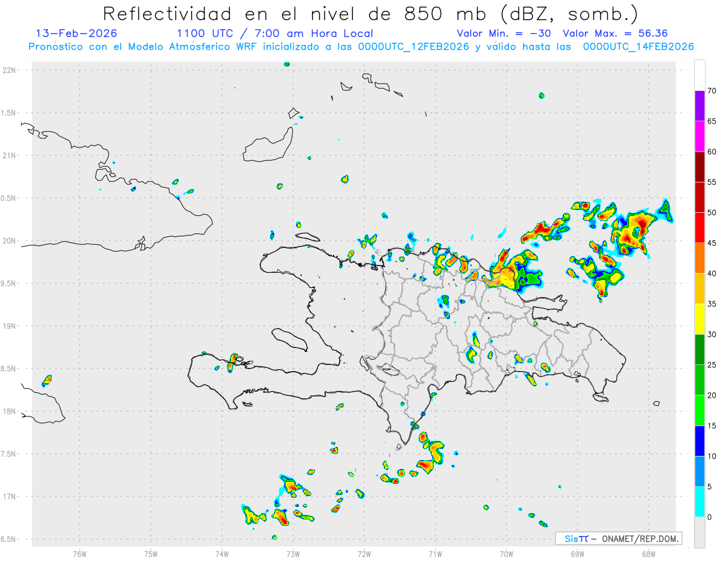This screenshot has height=562, width=728.
Task: Click the colorbar tick label '40'
Action: (712, 273)
